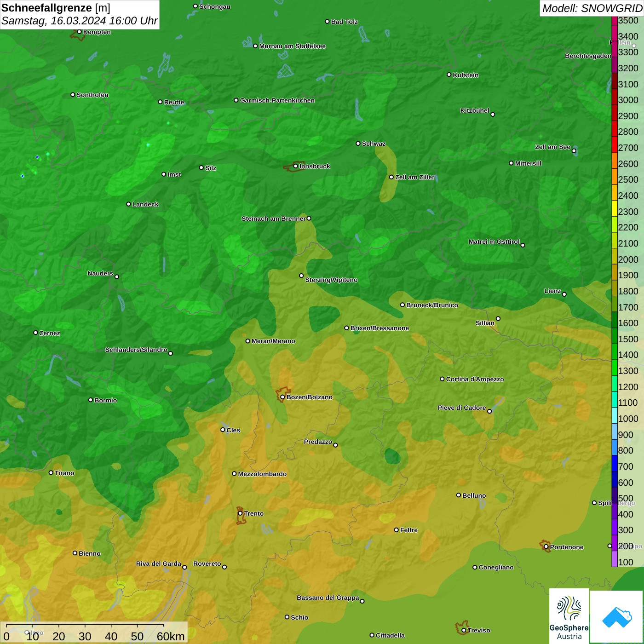Click the Treviso city marker

coord(464,630)
